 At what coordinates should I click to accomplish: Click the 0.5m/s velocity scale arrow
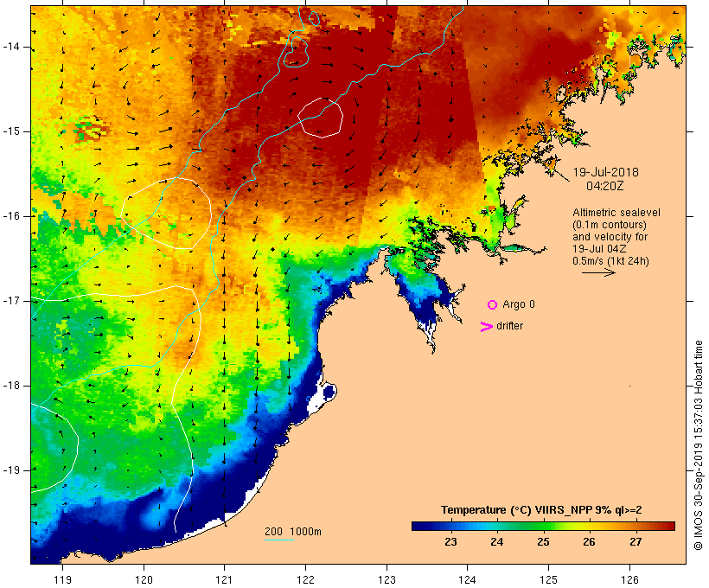click(x=598, y=272)
